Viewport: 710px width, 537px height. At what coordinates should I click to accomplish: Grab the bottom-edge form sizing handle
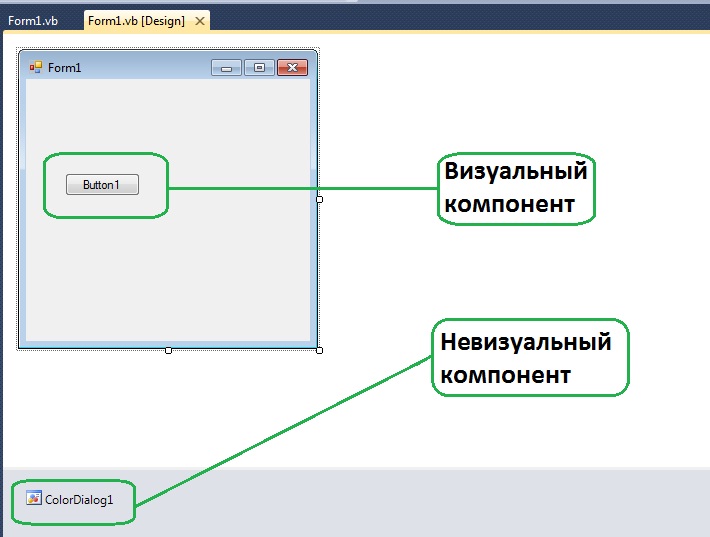168,350
